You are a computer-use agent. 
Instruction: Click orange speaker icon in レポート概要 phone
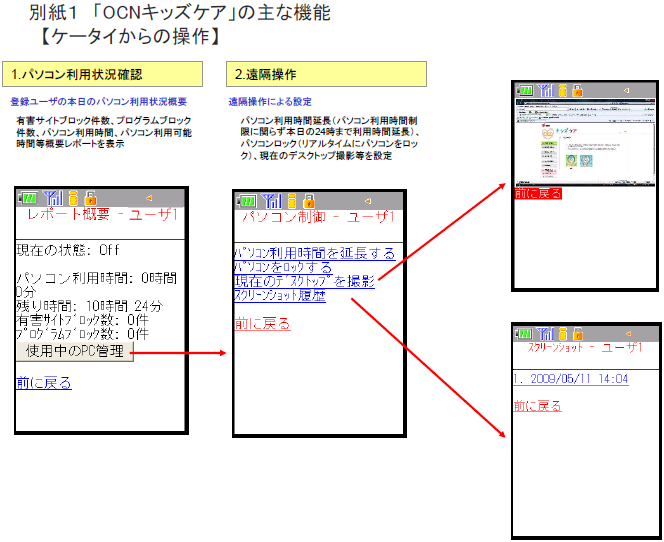149,198
